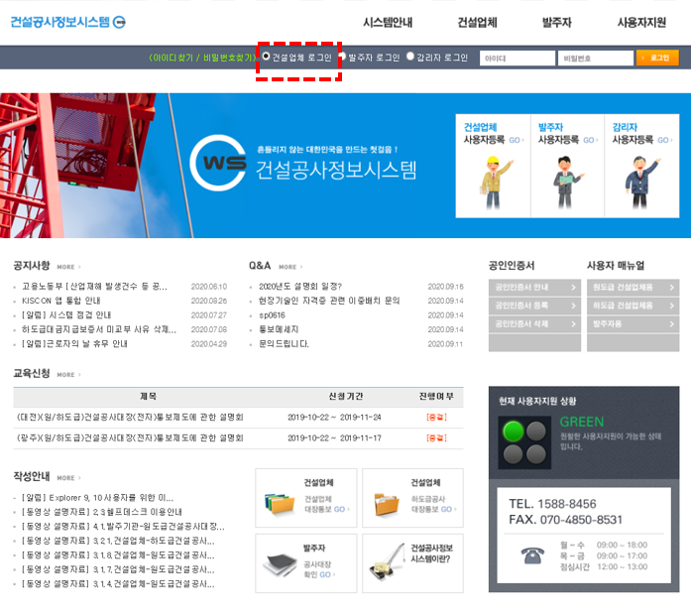This screenshot has width=691, height=616.
Task: Open Q&A post 2020년도 설명회 일정?
Action: coord(300,287)
